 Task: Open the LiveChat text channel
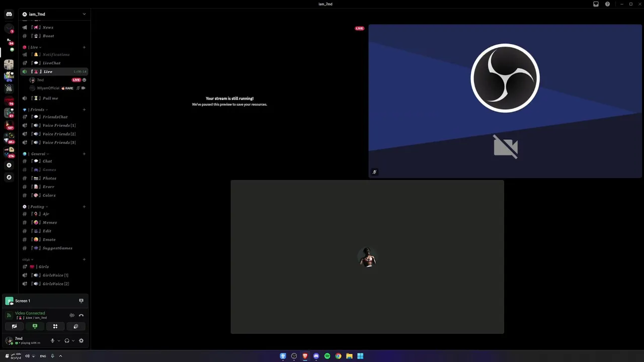(x=54, y=63)
